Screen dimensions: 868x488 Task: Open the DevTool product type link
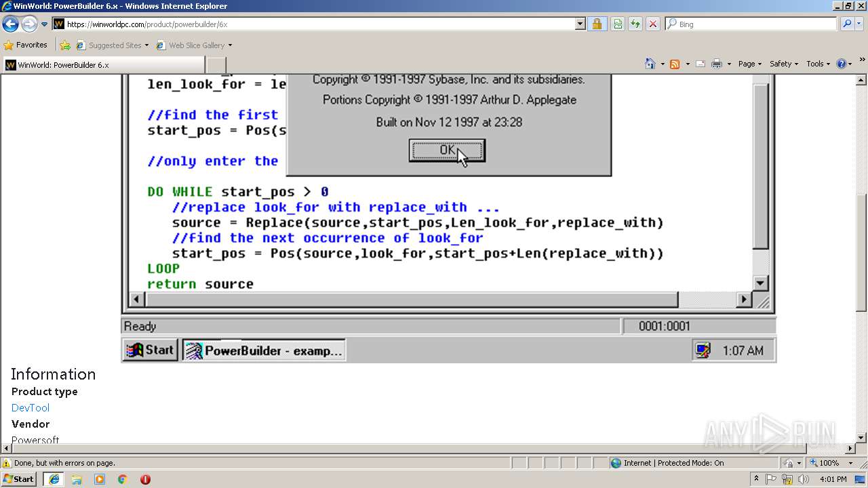pos(30,407)
